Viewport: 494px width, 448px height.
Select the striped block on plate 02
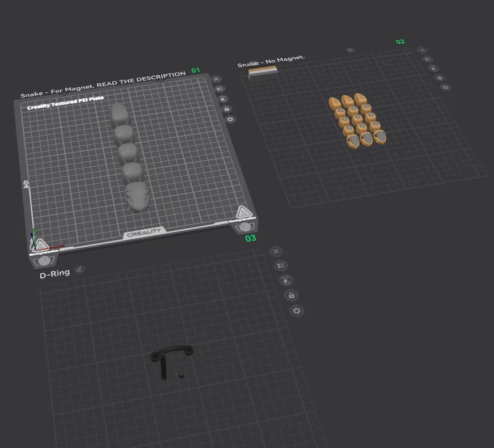[x=263, y=71]
